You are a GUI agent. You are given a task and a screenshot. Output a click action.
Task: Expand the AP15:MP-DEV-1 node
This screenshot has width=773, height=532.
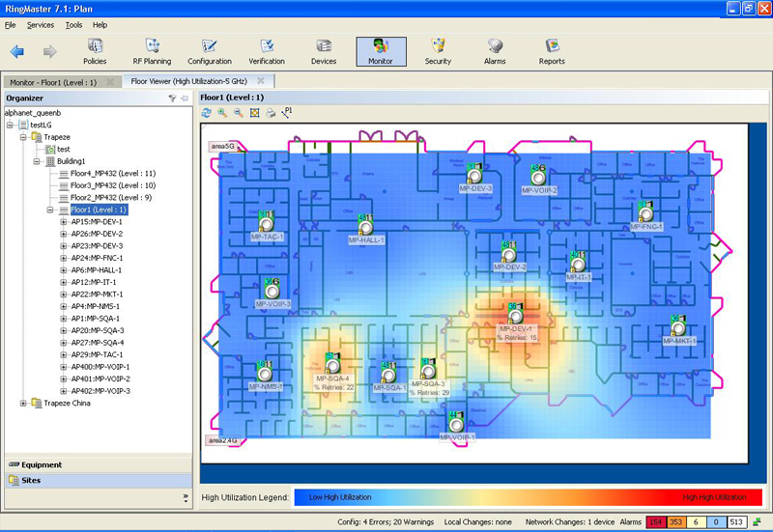pos(64,222)
